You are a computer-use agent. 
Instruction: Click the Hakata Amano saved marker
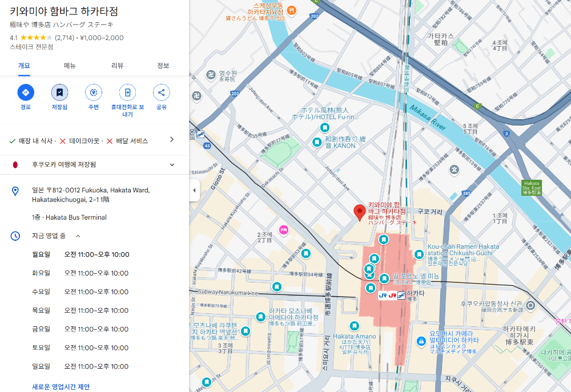(355, 326)
